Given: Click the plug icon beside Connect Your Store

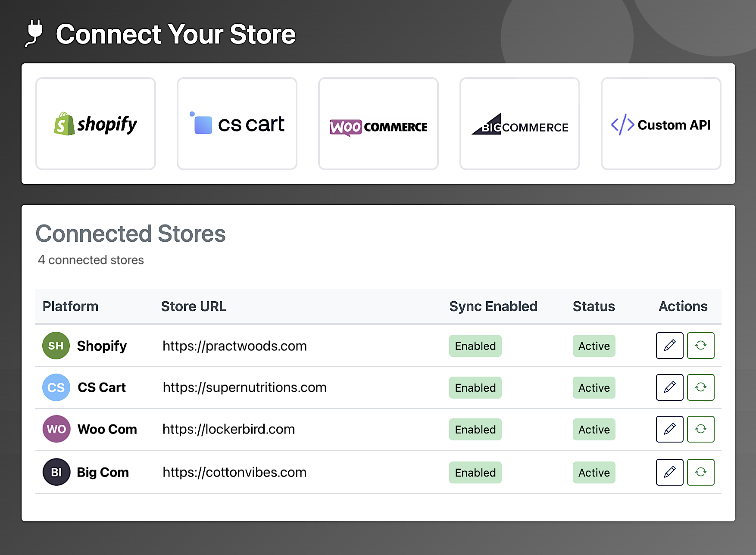Looking at the screenshot, I should tap(35, 34).
